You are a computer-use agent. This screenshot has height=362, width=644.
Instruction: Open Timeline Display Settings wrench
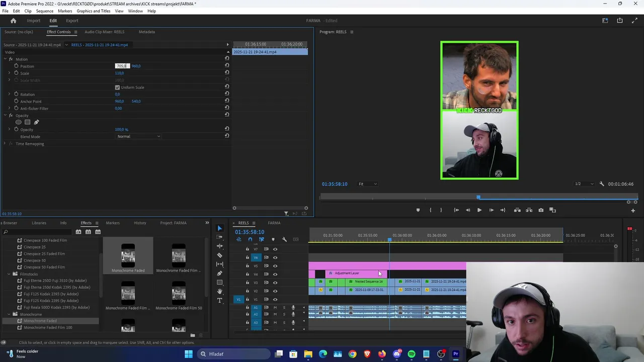[284, 239]
